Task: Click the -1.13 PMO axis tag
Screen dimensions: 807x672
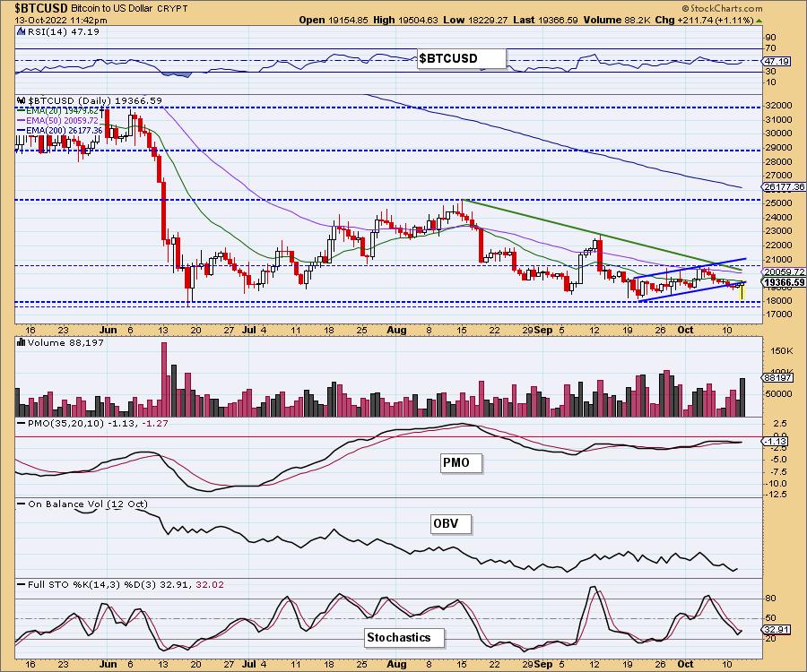Action: click(776, 441)
